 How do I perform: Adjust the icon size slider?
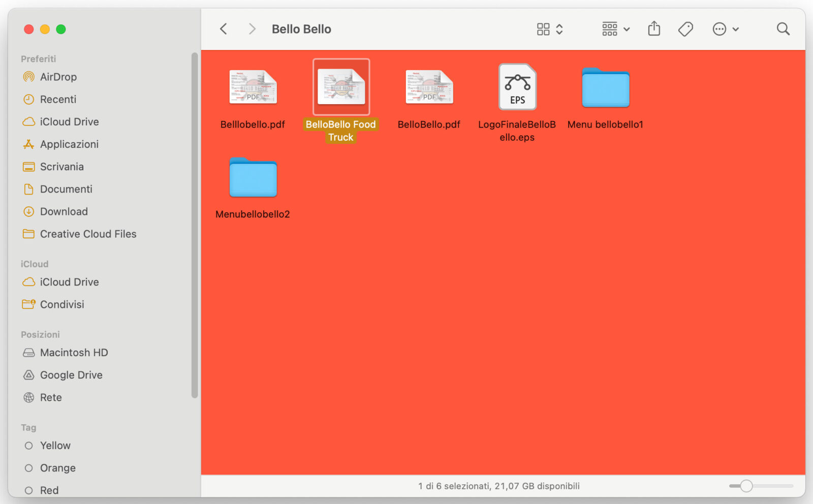(745, 486)
